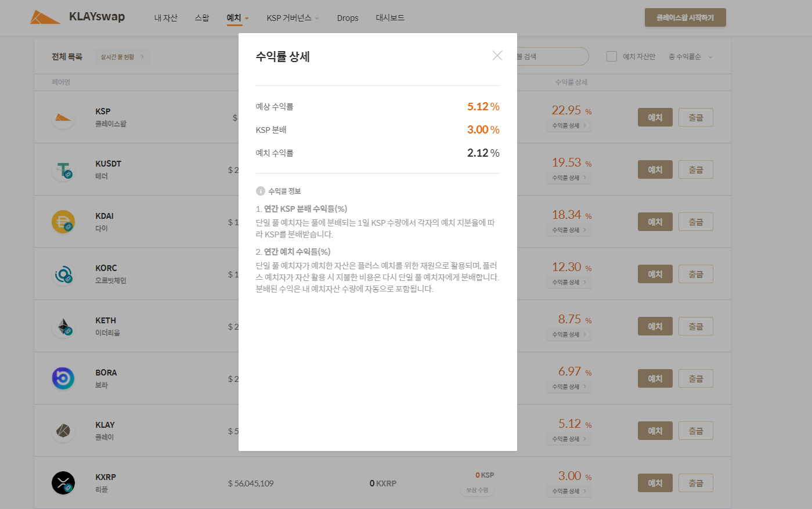The height and width of the screenshot is (509, 812).
Task: Click the 페어명 column header
Action: [x=61, y=82]
